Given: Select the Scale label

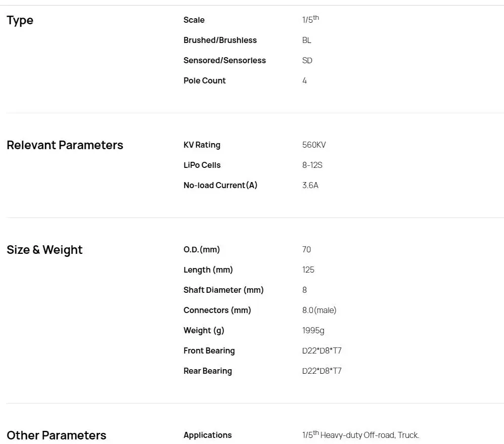Looking at the screenshot, I should pyautogui.click(x=194, y=20).
